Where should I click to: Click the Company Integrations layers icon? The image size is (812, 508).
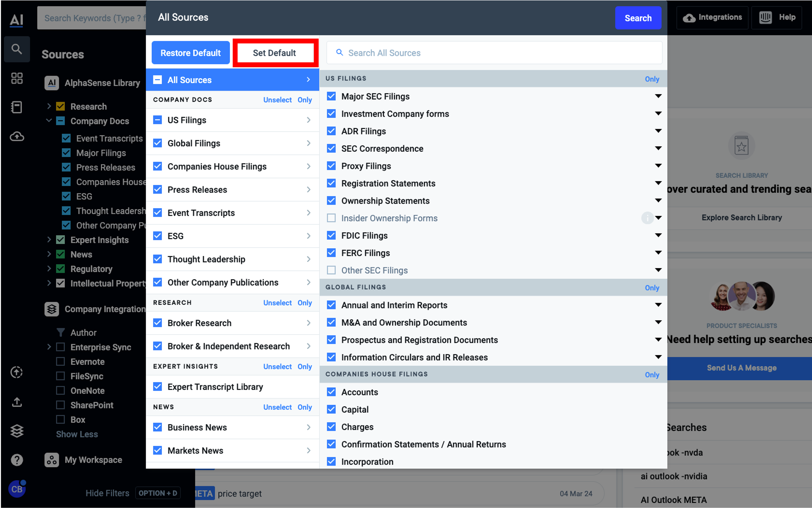pos(52,309)
